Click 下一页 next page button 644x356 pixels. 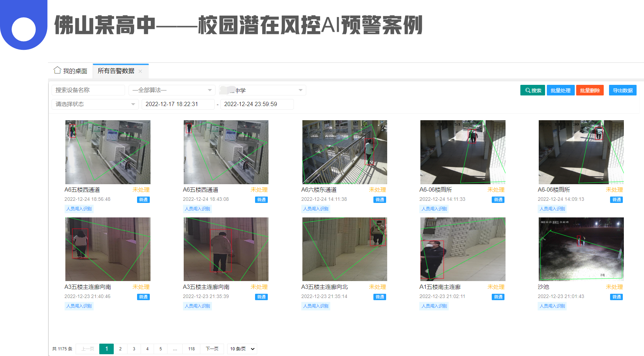coord(212,349)
